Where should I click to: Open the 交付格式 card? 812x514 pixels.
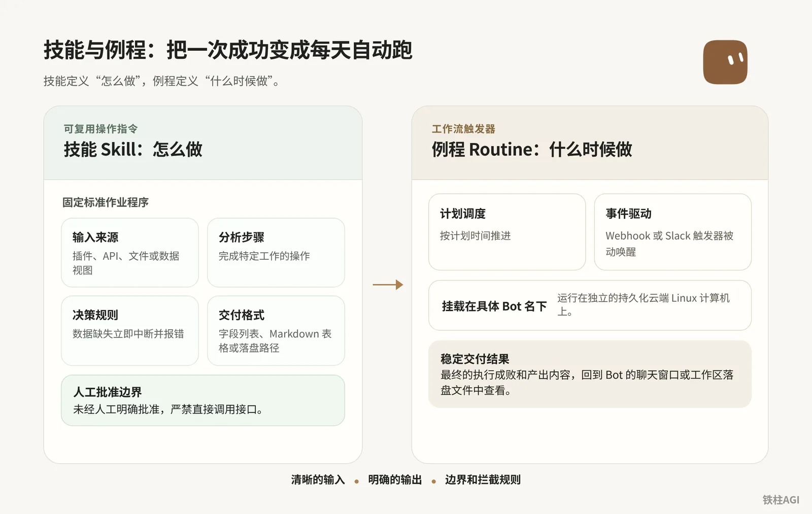click(276, 331)
